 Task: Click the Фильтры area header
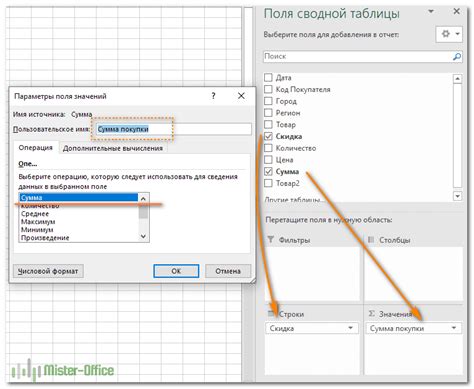pos(289,240)
